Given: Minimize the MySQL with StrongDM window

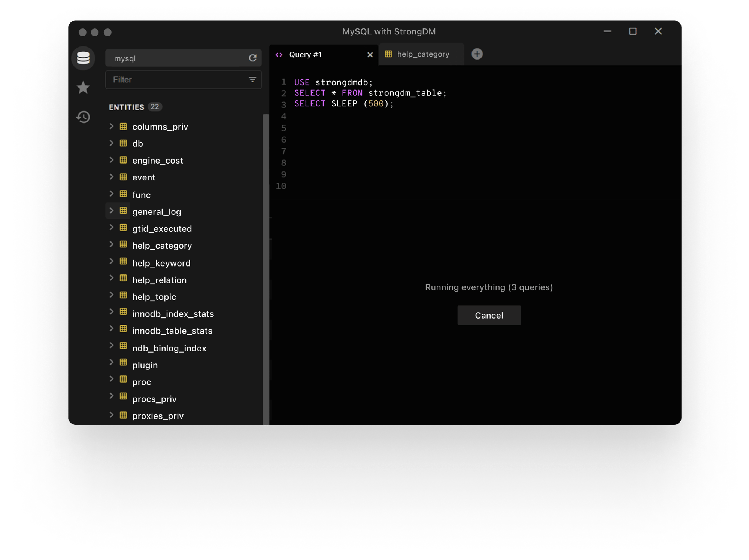Looking at the screenshot, I should click(x=607, y=31).
